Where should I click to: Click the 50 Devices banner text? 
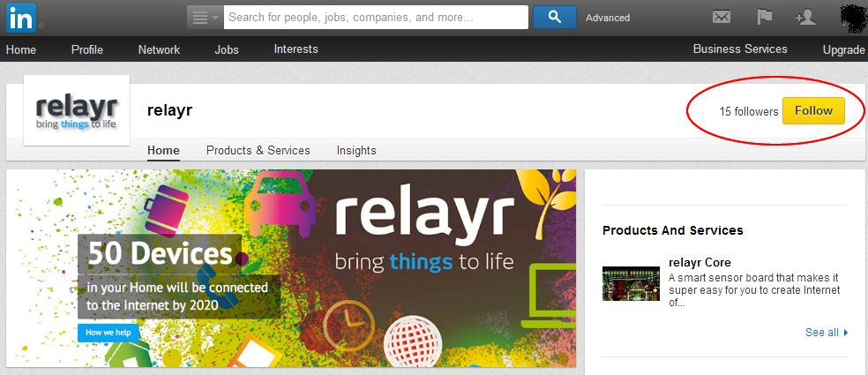[160, 254]
